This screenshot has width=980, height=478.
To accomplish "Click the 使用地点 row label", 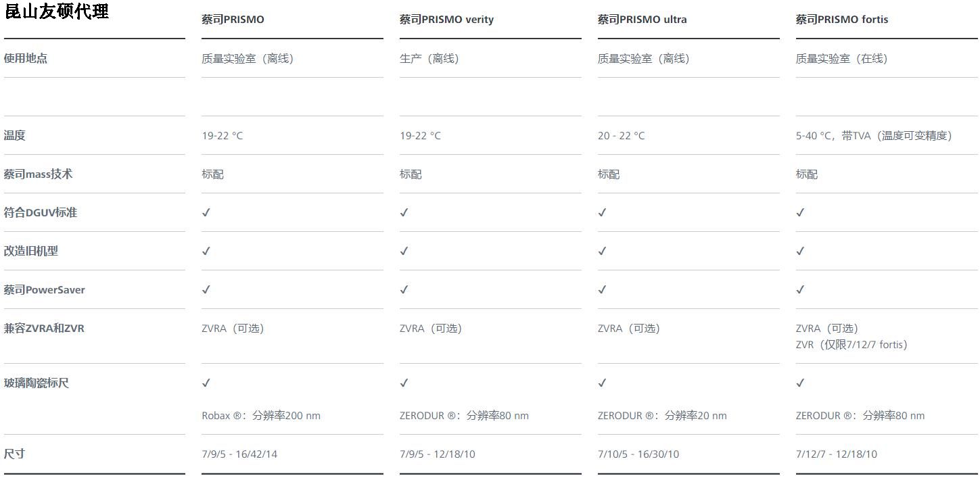I will pos(26,58).
